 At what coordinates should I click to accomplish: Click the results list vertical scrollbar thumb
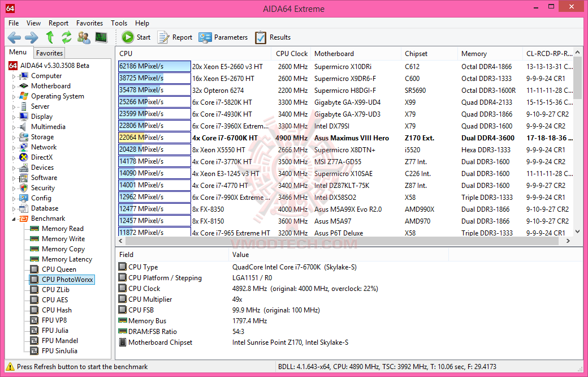coord(578,78)
